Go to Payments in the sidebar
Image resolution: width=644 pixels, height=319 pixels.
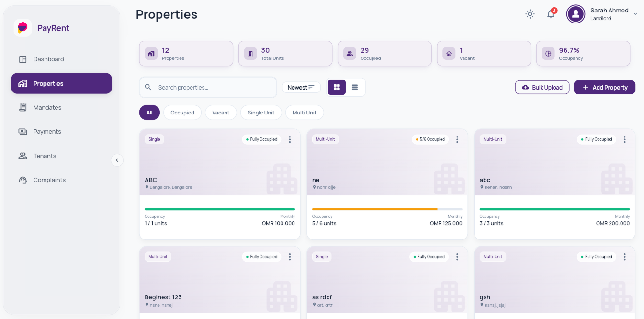click(x=61, y=131)
